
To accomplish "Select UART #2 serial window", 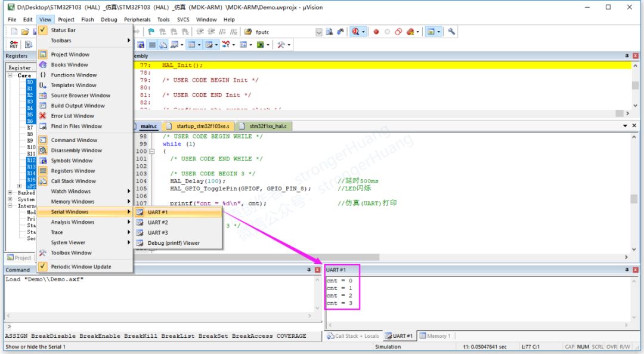I will click(157, 222).
